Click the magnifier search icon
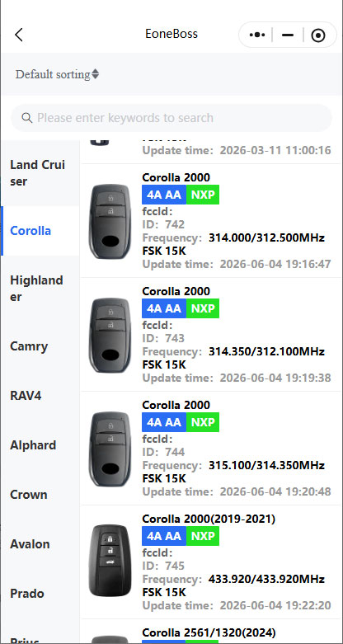 point(27,118)
